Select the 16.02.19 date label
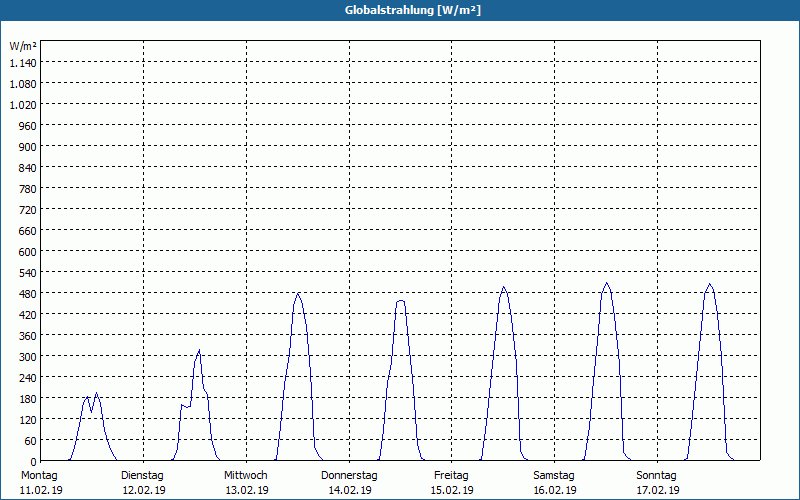The image size is (800, 500). (555, 490)
